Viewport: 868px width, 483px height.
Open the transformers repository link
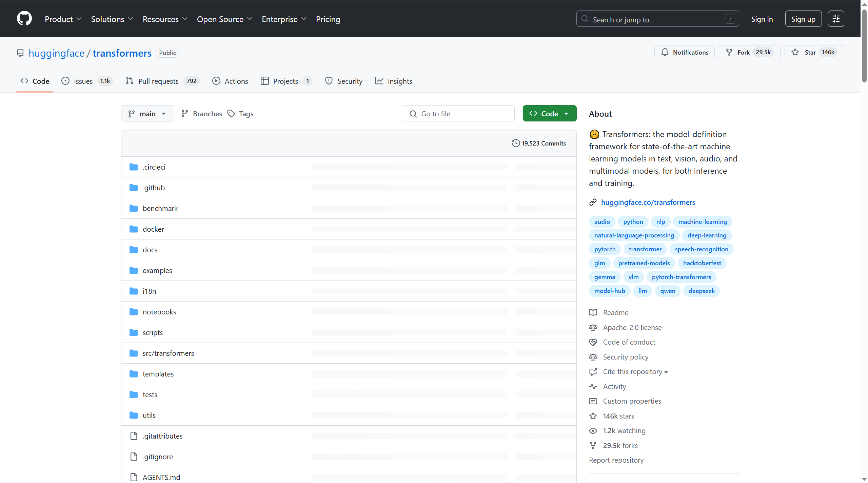(122, 53)
